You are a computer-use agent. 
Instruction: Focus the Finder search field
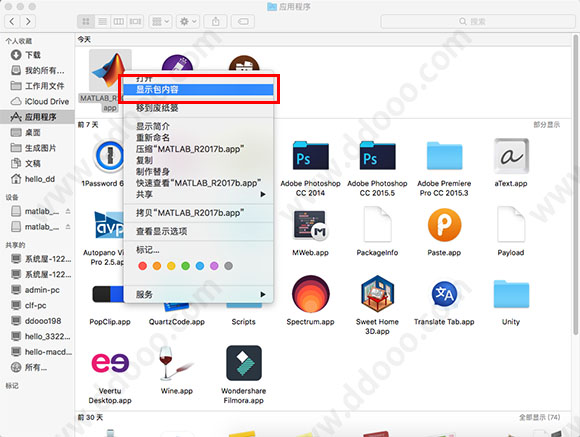(478, 21)
